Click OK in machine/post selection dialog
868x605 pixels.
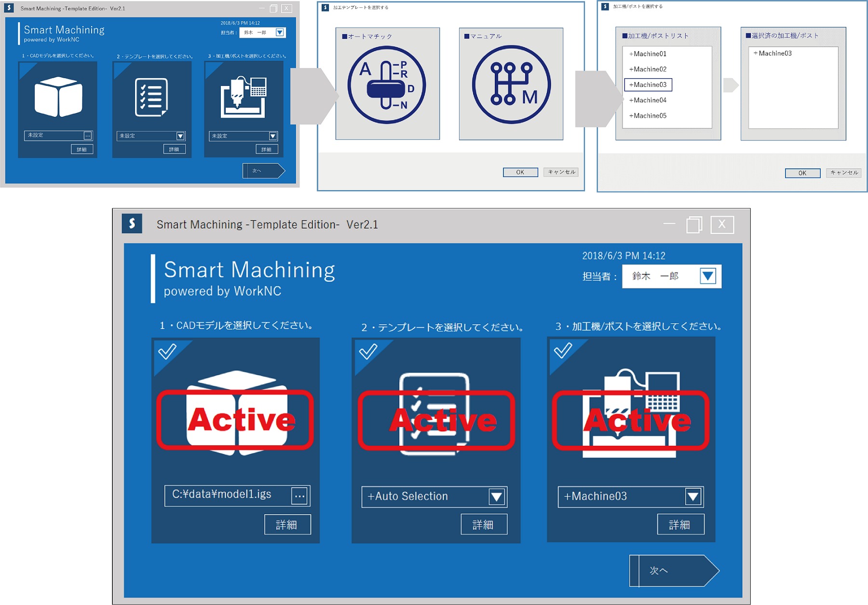pyautogui.click(x=802, y=173)
